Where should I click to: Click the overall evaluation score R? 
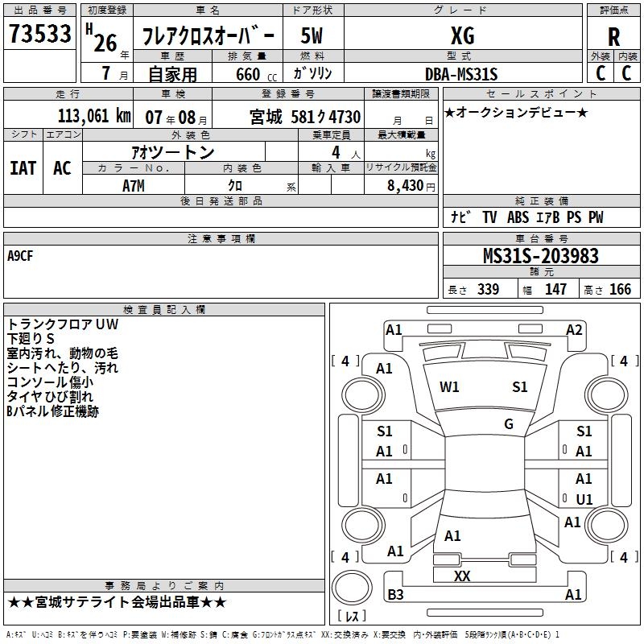[614, 37]
